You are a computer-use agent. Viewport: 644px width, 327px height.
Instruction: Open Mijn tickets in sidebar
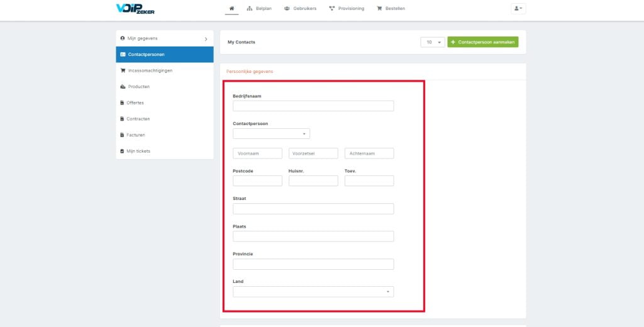coord(165,151)
